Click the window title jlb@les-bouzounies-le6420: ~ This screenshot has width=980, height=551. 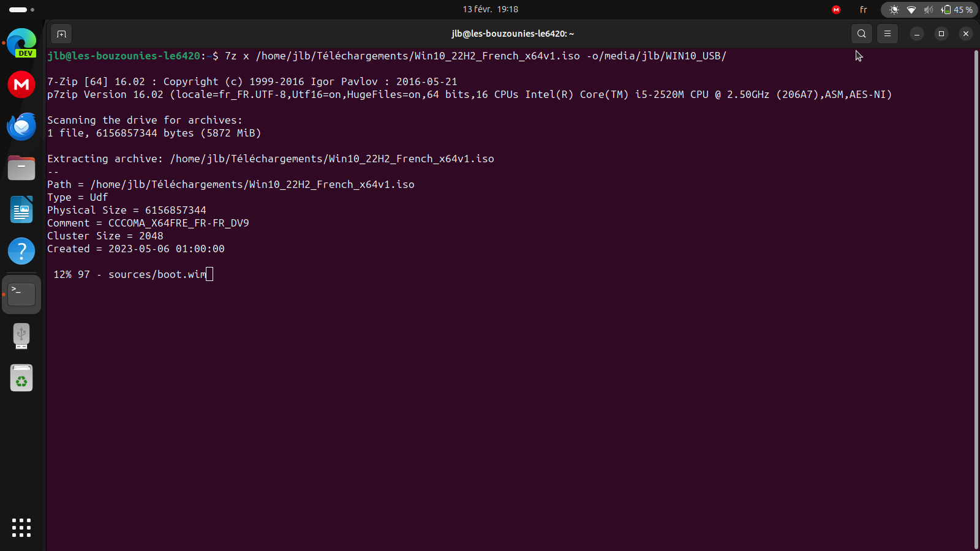pos(513,34)
